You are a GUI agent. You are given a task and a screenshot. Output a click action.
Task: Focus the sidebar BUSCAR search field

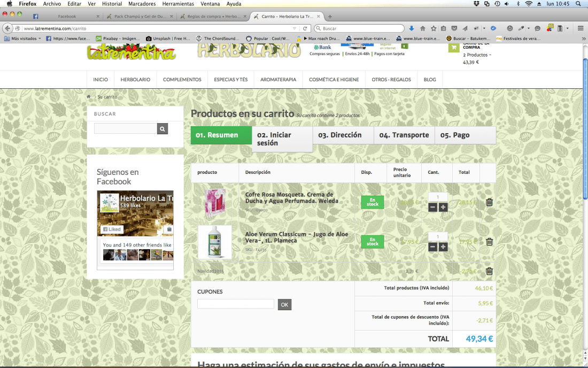126,129
